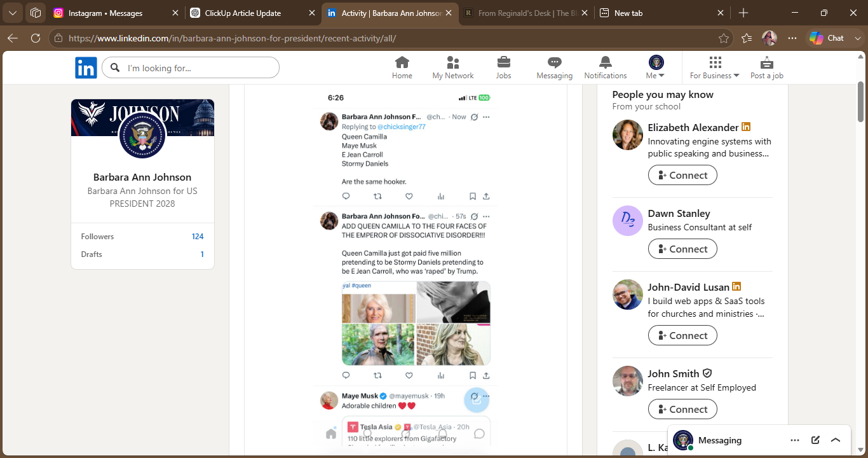Expand the Messaging overlay chevron
868x458 pixels.
pyautogui.click(x=836, y=440)
